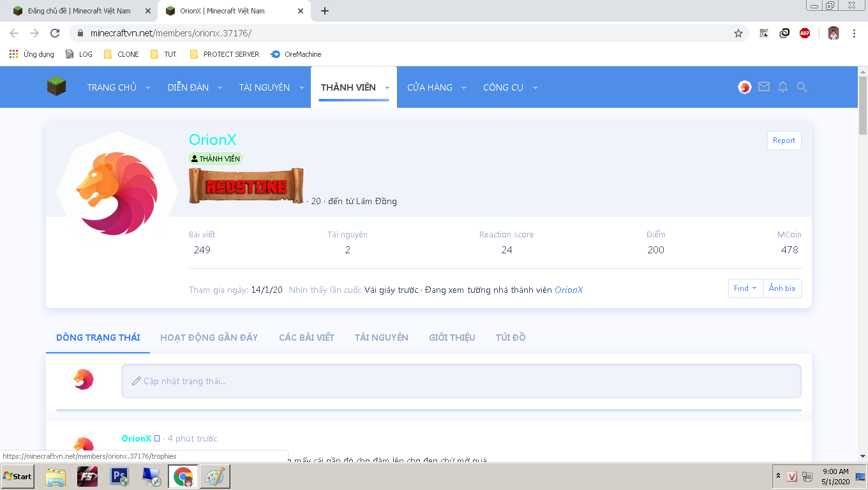Open Windows Explorer from the taskbar

click(x=56, y=477)
